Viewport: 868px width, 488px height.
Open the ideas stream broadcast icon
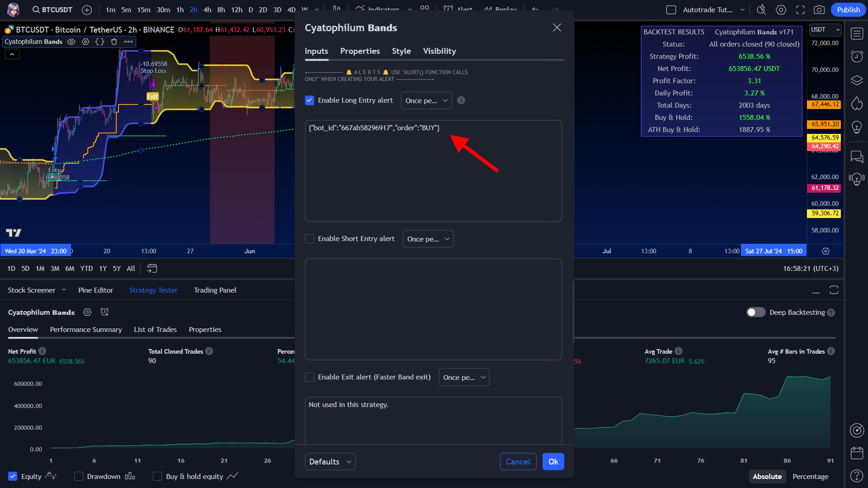[x=857, y=179]
